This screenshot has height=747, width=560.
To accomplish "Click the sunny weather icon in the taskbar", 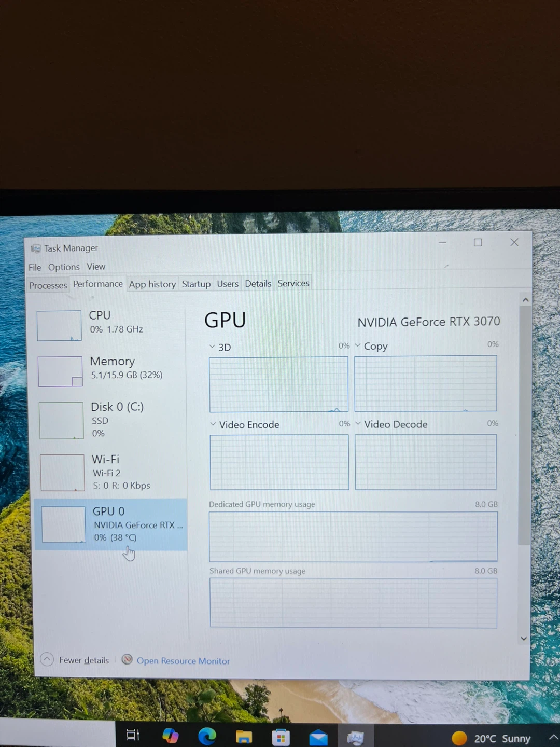I will pos(459,738).
